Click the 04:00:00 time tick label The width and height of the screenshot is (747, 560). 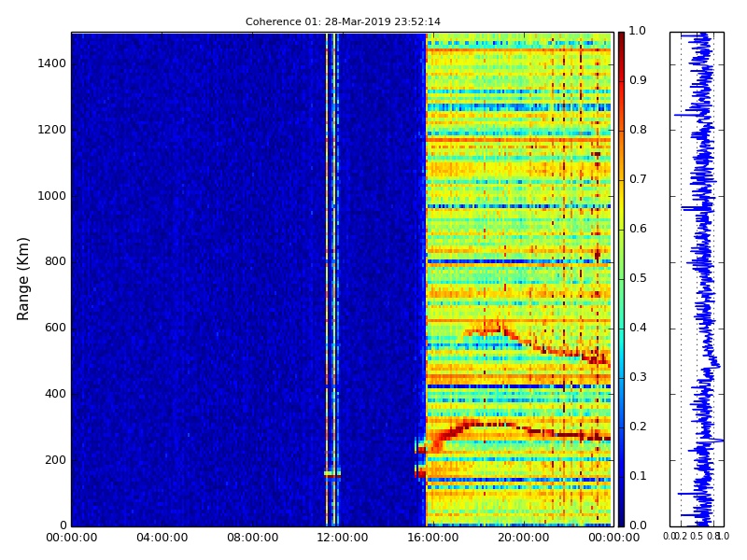click(162, 538)
